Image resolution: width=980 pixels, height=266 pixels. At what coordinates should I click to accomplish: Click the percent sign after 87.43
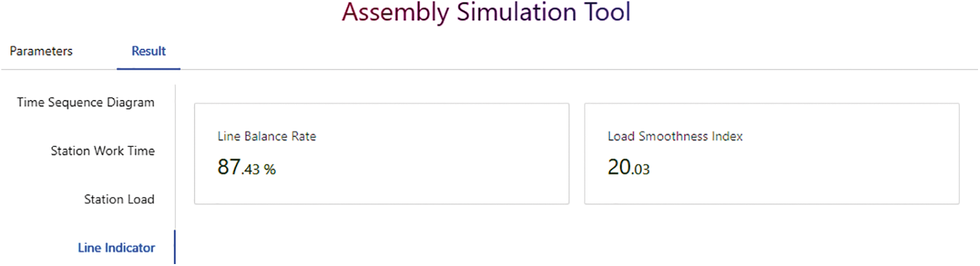(270, 170)
